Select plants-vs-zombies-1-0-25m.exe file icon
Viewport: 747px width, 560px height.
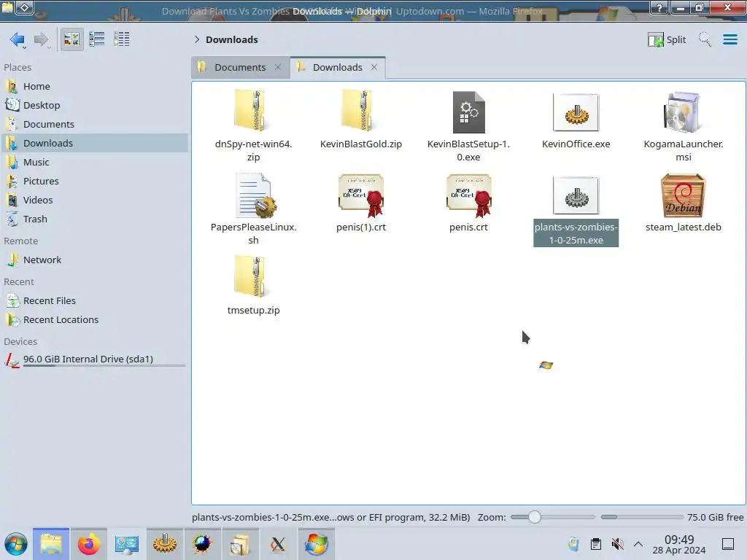[x=576, y=195]
